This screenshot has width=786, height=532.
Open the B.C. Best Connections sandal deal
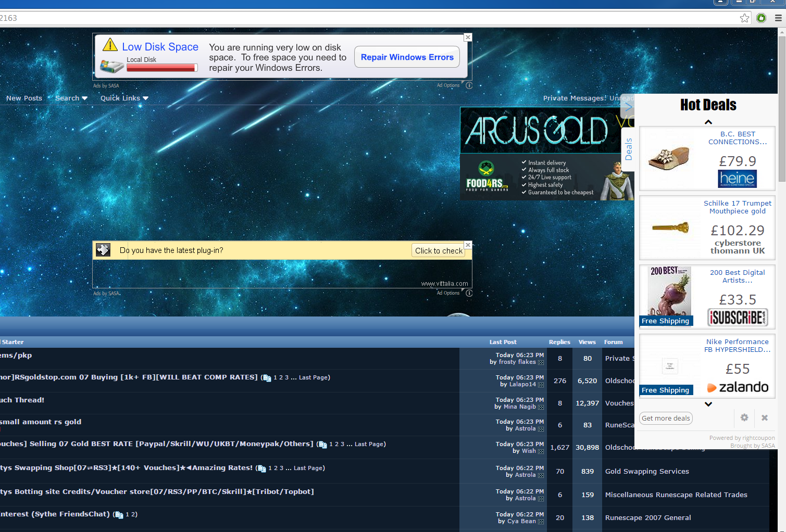coord(707,159)
